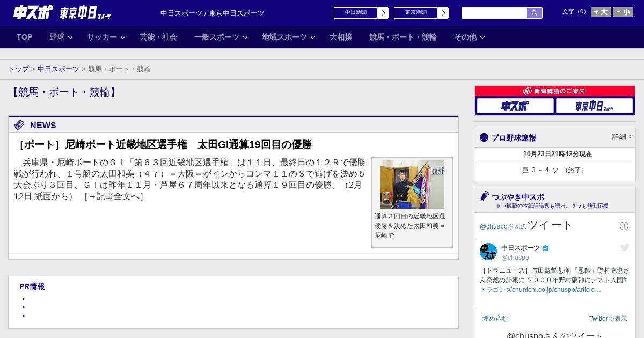Click 【競馬・ボート・競輪】 page heading

[x=63, y=92]
